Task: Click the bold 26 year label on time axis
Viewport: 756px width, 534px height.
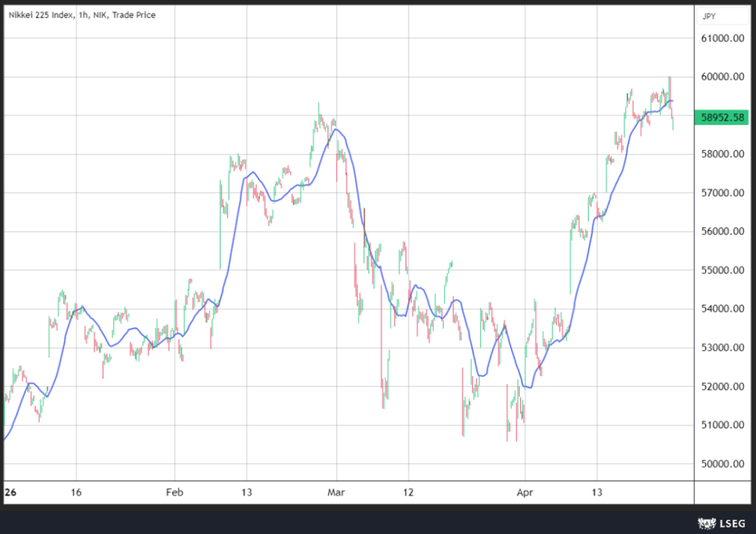Action: pos(11,493)
